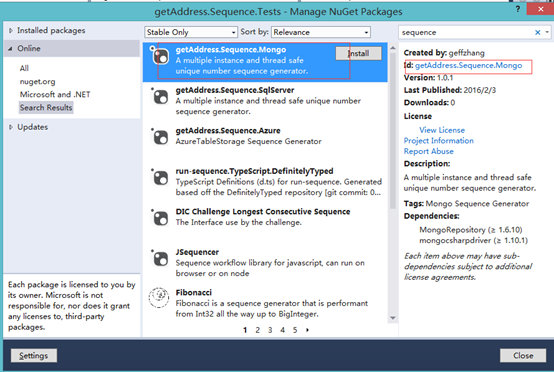Click the run-sequence.TypeScript.DefinitelyTyped package icon
554x372 pixels.
(160, 177)
